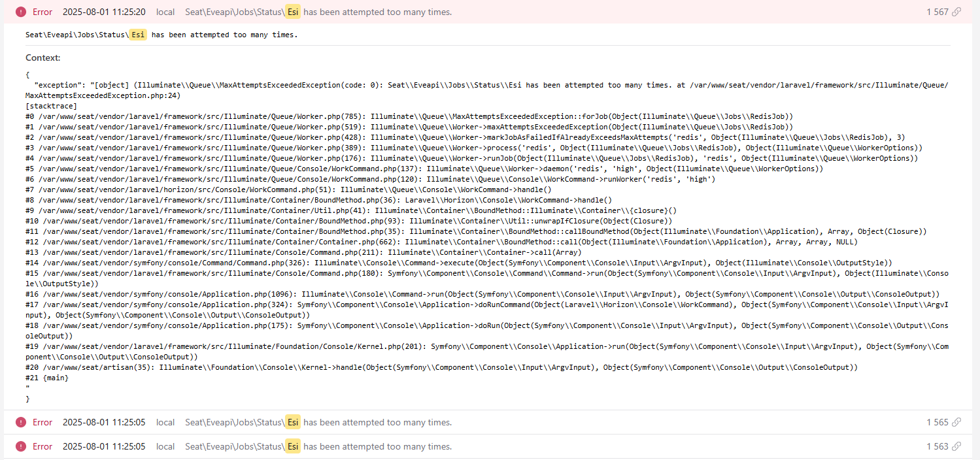Click the "#21 {main}" stack trace line

coord(46,378)
